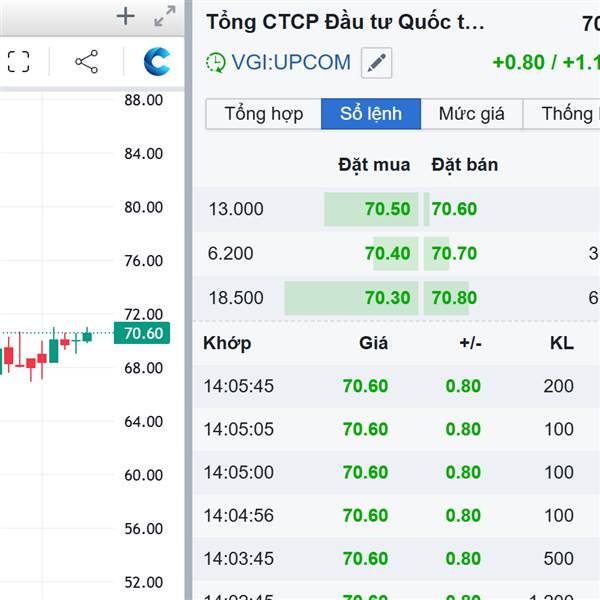Click the 88.00 price axis label

coord(143,100)
